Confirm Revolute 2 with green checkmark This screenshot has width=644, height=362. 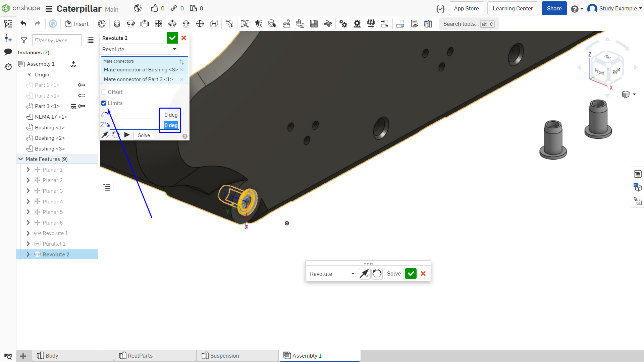point(172,38)
